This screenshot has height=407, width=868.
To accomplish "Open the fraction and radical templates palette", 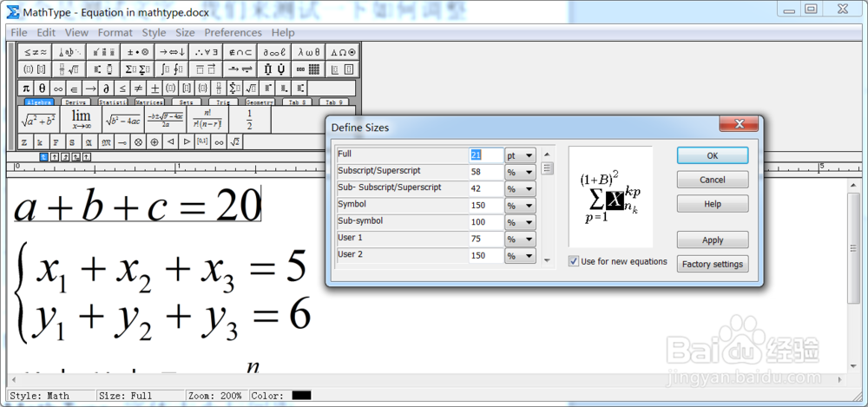I will coord(69,69).
